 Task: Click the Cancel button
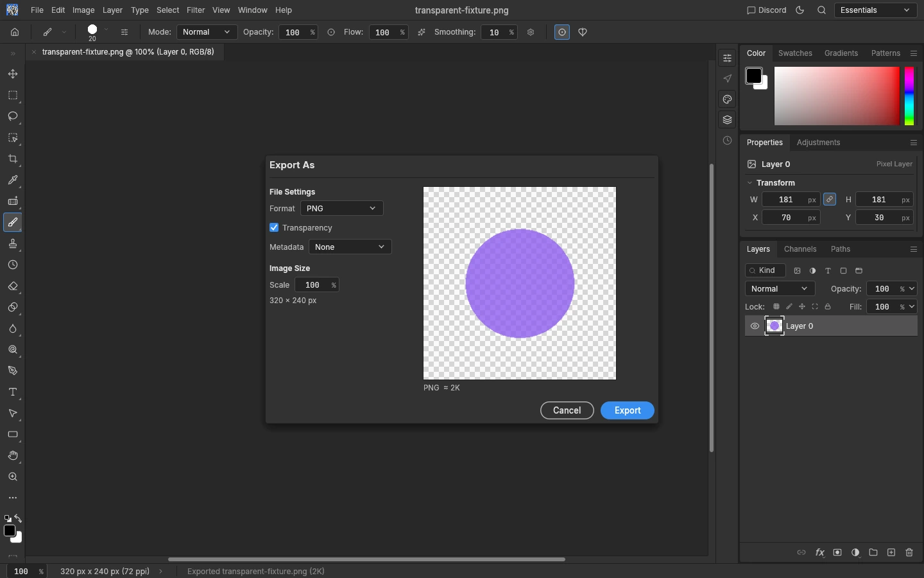567,410
